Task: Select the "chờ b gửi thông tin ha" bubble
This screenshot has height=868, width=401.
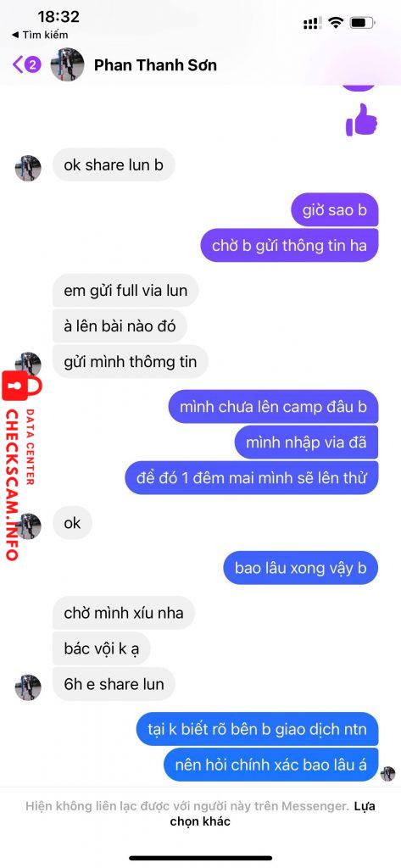Action: coord(289,245)
